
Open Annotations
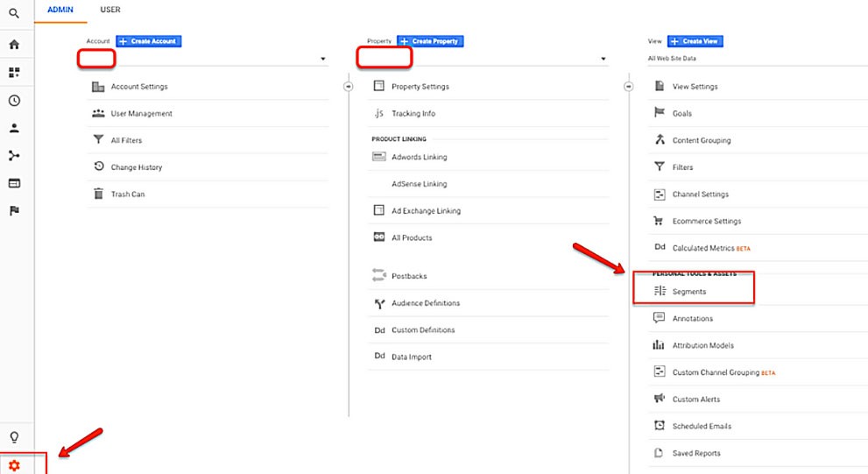point(693,318)
